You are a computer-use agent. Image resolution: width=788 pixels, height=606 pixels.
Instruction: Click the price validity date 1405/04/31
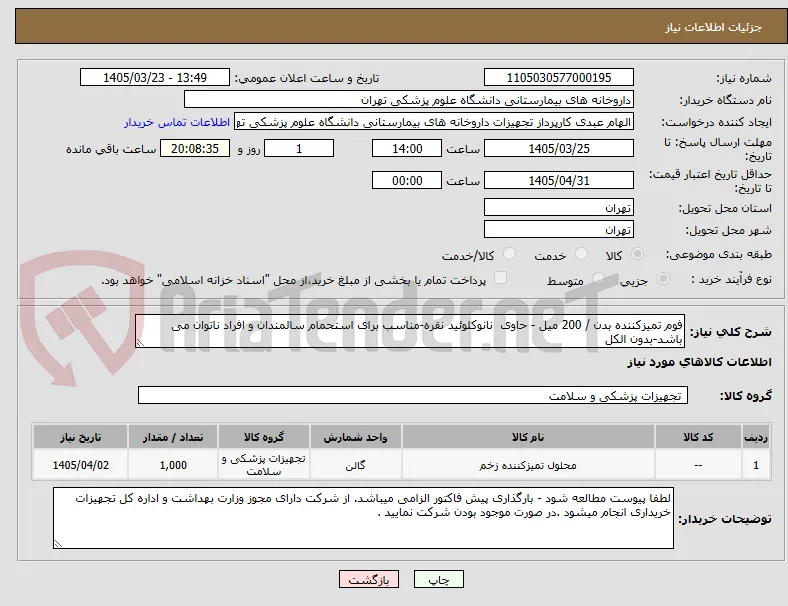[x=558, y=180]
